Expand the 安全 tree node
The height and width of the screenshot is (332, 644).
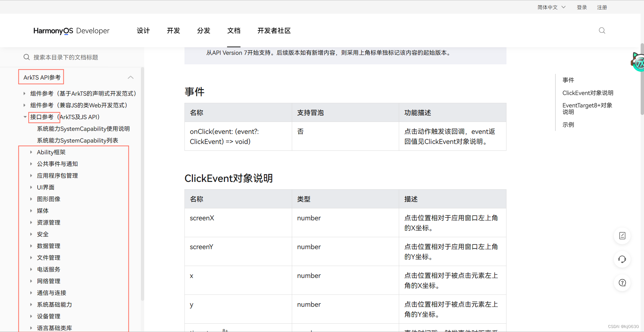pyautogui.click(x=31, y=234)
